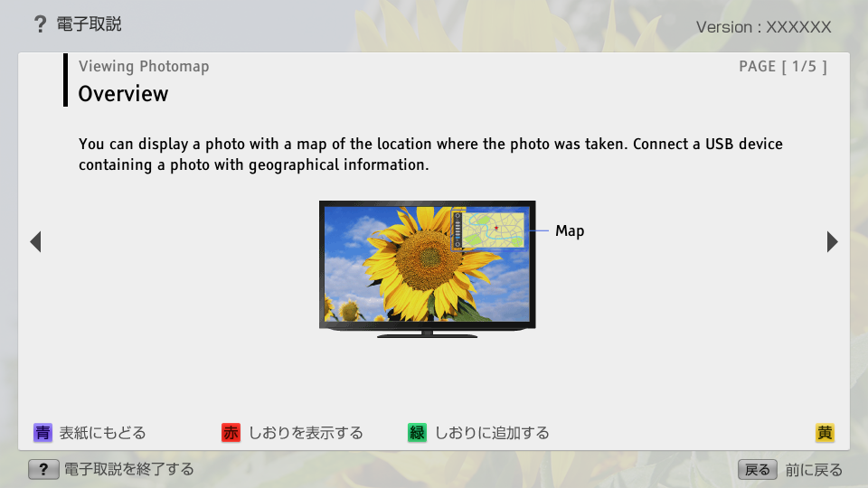Click the bottom-left question mark key icon
The image size is (868, 488).
tap(43, 469)
